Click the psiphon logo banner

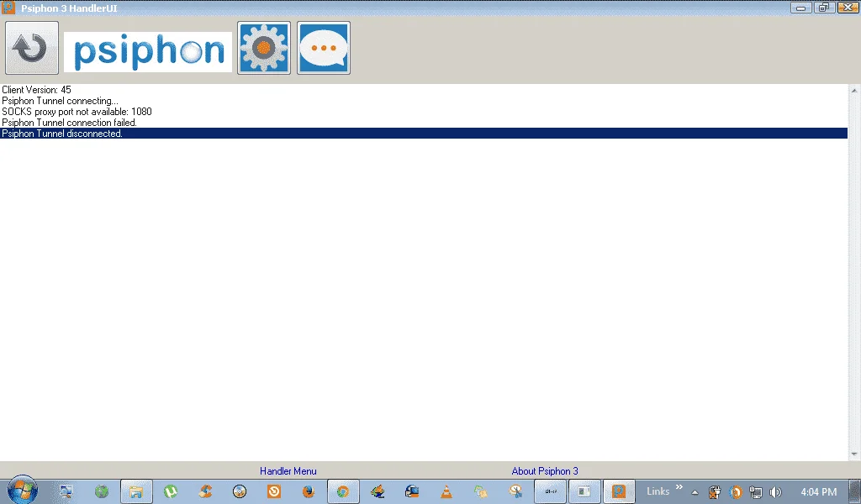click(148, 51)
